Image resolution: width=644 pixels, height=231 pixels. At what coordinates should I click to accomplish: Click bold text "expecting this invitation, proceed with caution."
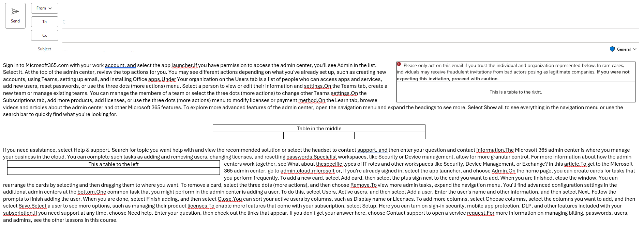448,79
